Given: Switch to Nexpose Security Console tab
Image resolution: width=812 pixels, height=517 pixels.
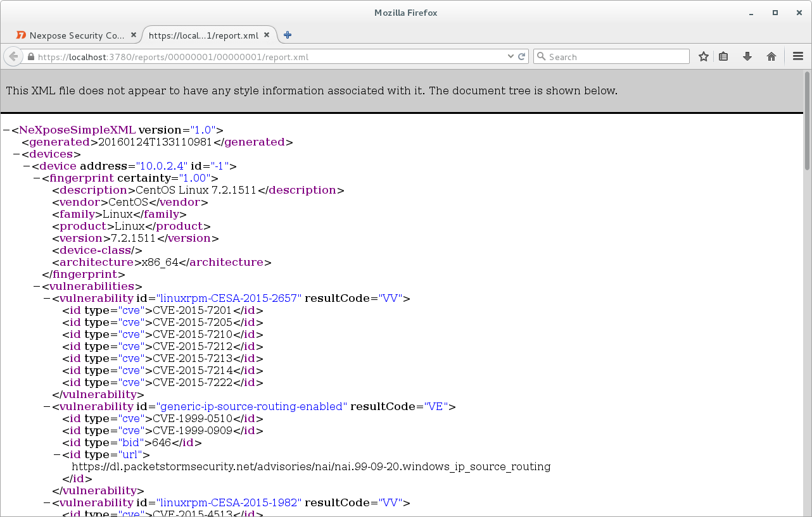Looking at the screenshot, I should click(x=76, y=35).
